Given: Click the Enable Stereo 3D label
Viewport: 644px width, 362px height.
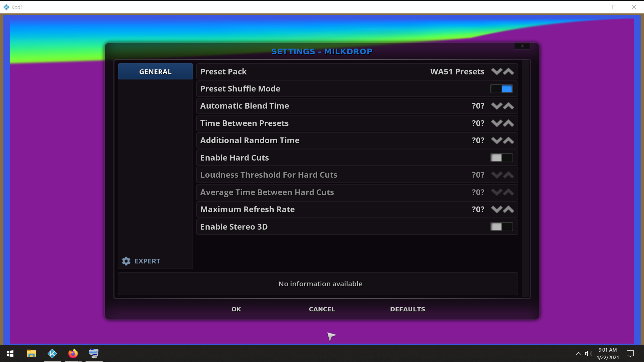Looking at the screenshot, I should coord(234,227).
